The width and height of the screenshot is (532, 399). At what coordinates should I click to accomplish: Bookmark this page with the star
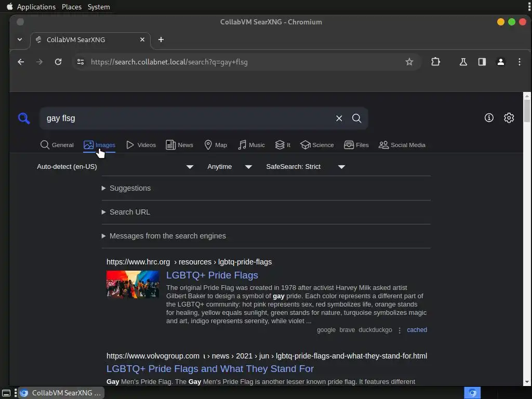point(409,62)
